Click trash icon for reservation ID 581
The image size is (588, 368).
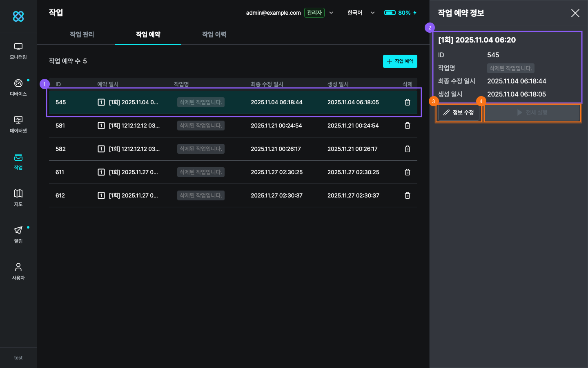click(407, 126)
